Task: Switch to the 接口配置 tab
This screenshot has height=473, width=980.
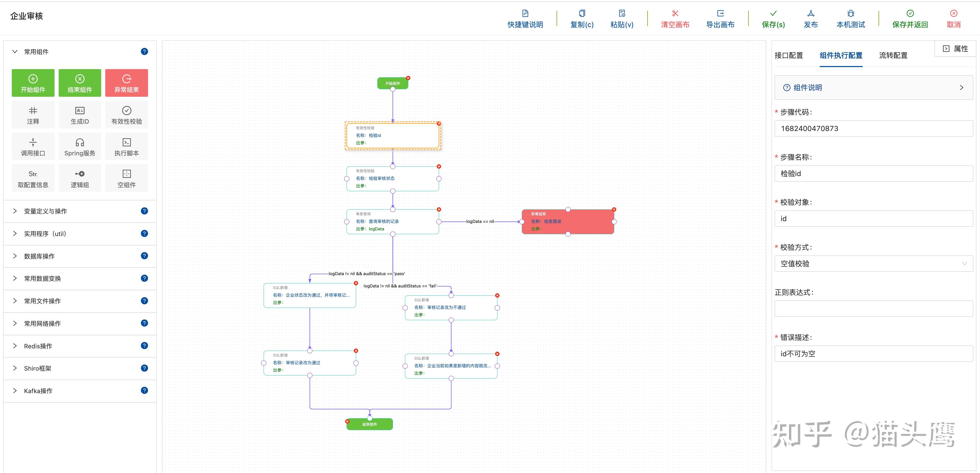Action: point(789,56)
